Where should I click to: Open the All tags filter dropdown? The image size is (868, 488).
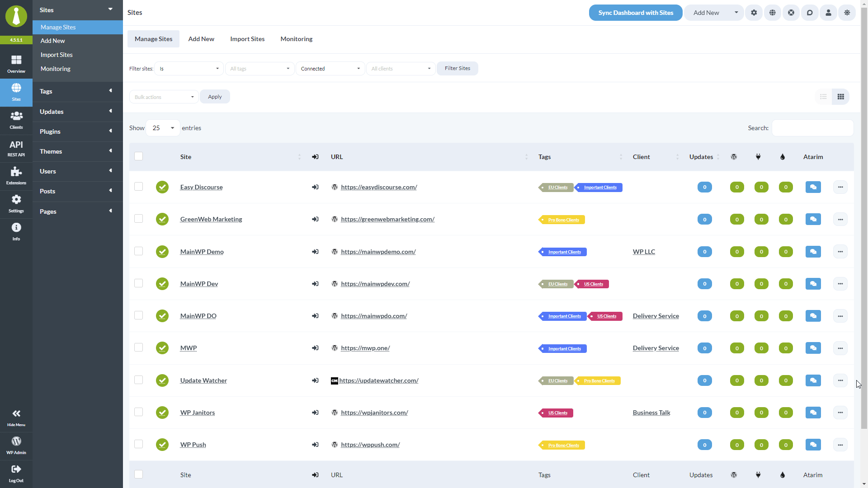tap(259, 69)
